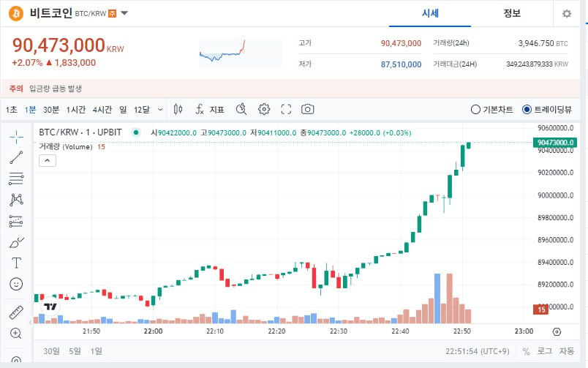
Task: Select the 4시간 interval
Action: [x=102, y=110]
